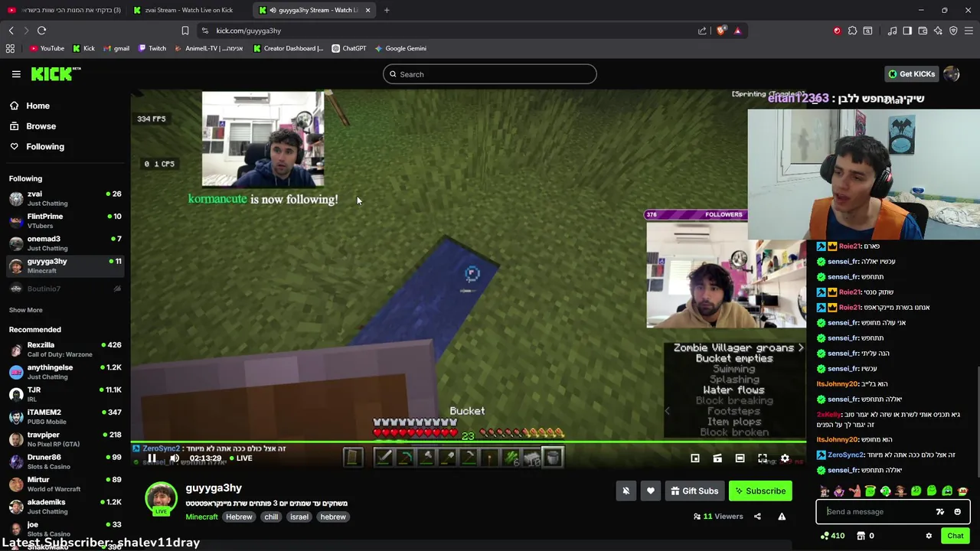Create a clip of the stream
980x551 pixels.
[717, 458]
